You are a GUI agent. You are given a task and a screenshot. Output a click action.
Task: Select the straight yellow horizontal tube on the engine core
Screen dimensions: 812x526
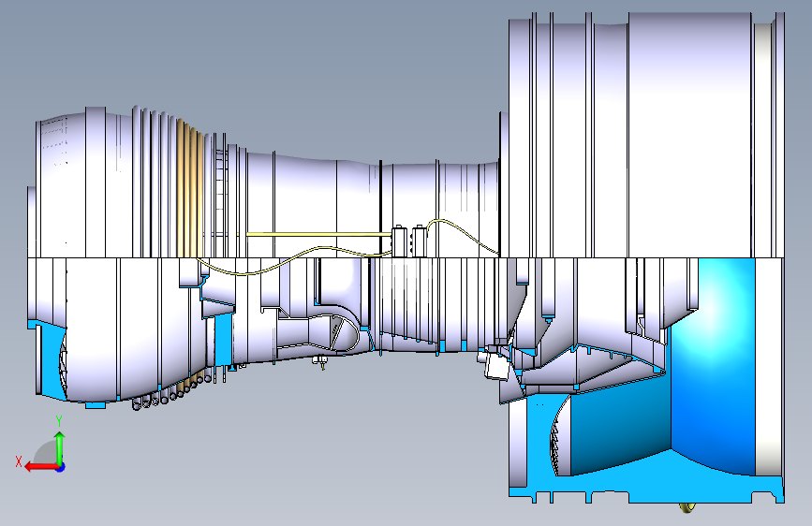tap(318, 235)
